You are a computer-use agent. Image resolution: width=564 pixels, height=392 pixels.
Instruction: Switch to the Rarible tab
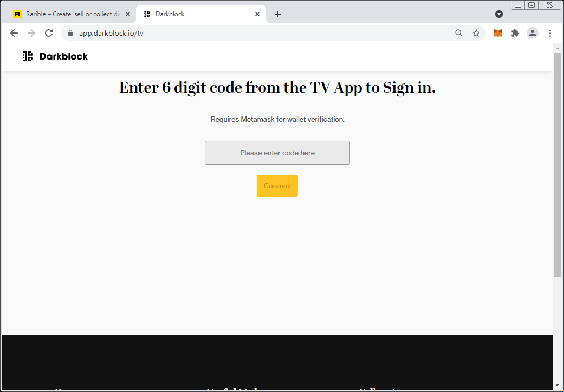[x=70, y=14]
